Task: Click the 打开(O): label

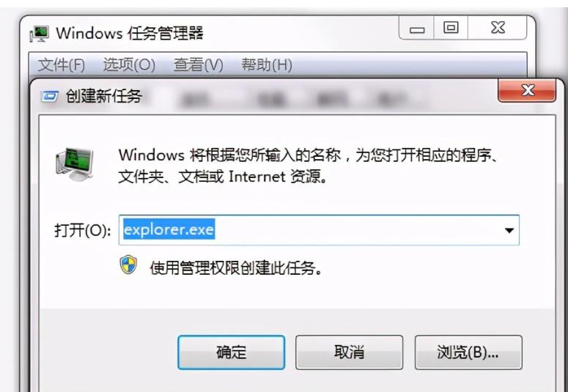Action: click(x=83, y=230)
